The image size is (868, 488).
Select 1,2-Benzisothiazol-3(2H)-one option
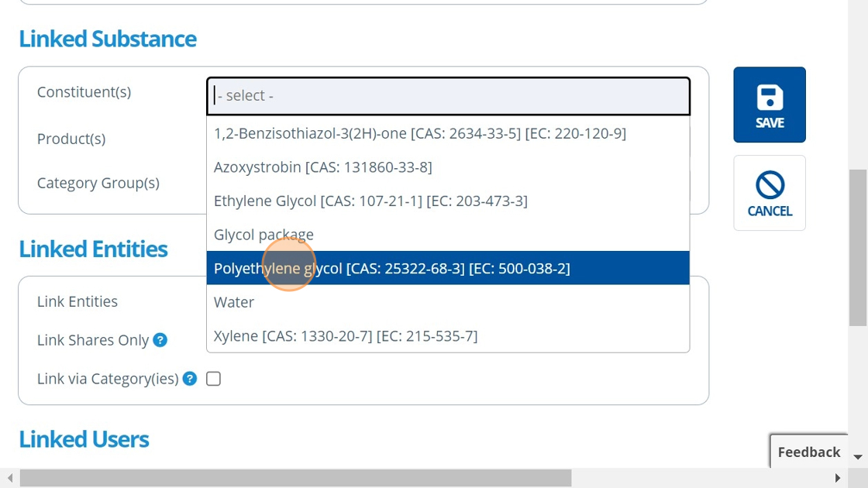tap(419, 133)
